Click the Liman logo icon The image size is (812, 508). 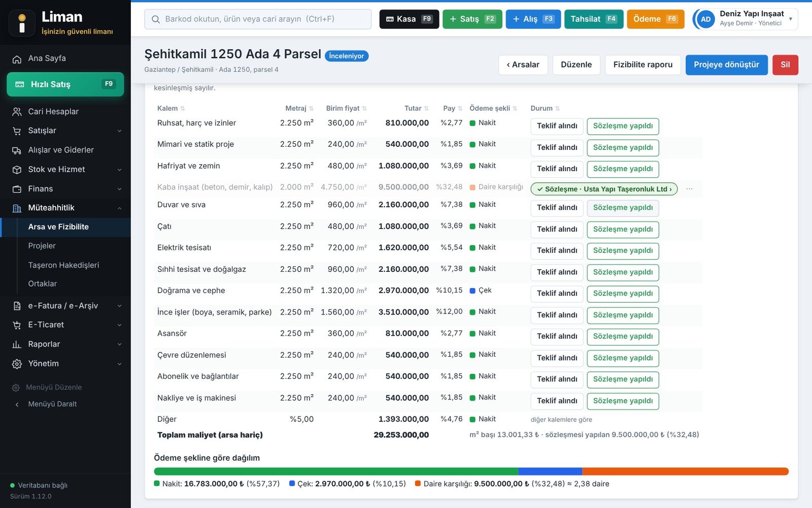(22, 23)
